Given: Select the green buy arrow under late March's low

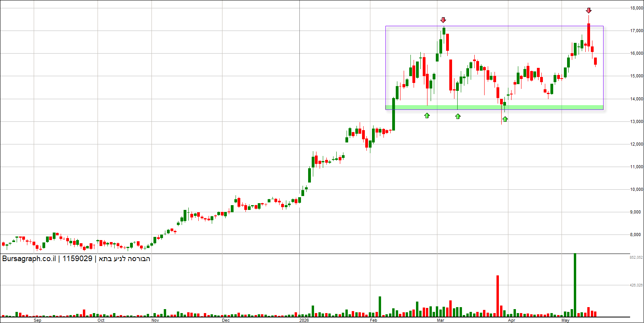Looking at the screenshot, I should 505,119.
